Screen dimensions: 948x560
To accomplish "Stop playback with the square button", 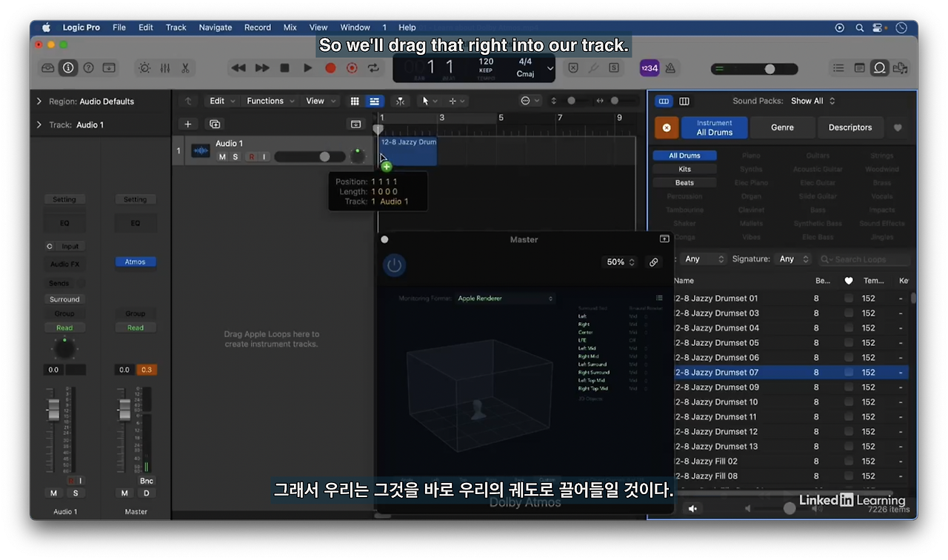I will (x=284, y=68).
